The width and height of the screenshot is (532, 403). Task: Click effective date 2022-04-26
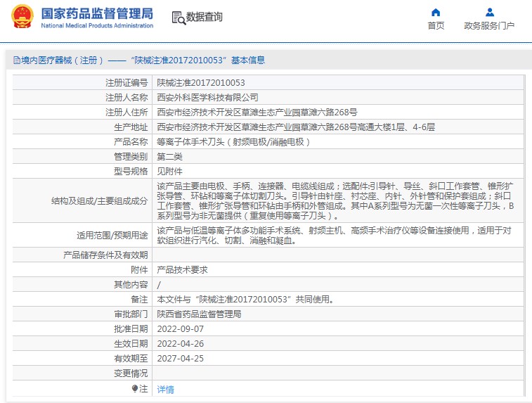pos(181,344)
